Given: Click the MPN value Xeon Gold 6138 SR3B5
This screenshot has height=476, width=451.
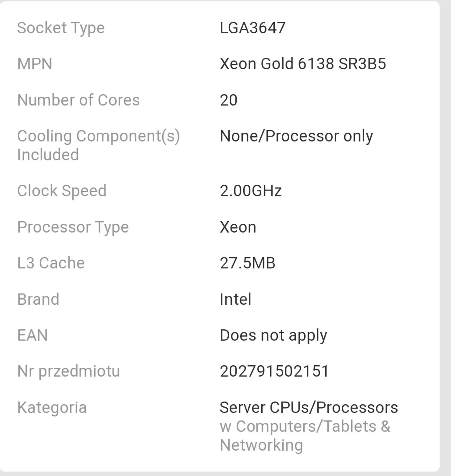Looking at the screenshot, I should coord(303,64).
